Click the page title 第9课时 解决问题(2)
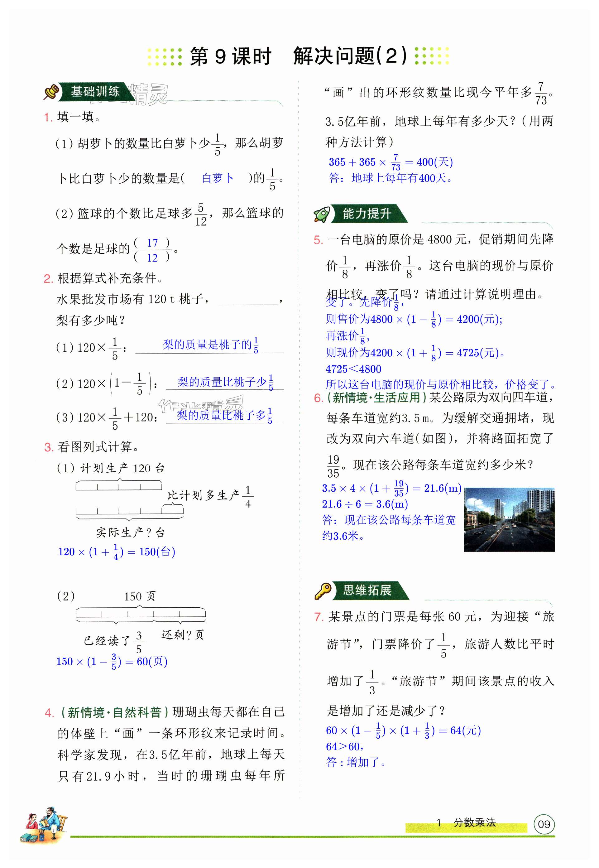Image resolution: width=599 pixels, height=868 pixels. pyautogui.click(x=298, y=56)
